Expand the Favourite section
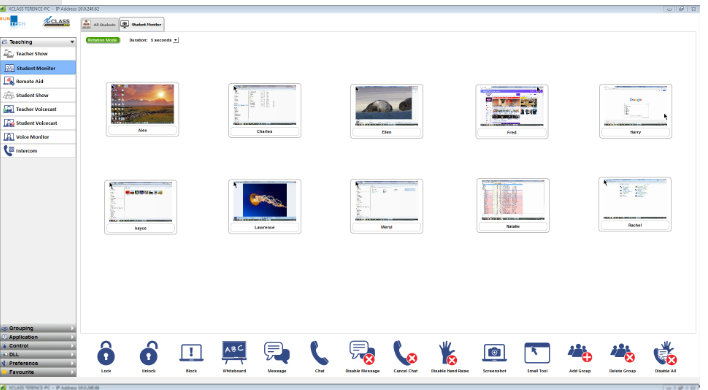The height and width of the screenshot is (390, 708). 38,372
